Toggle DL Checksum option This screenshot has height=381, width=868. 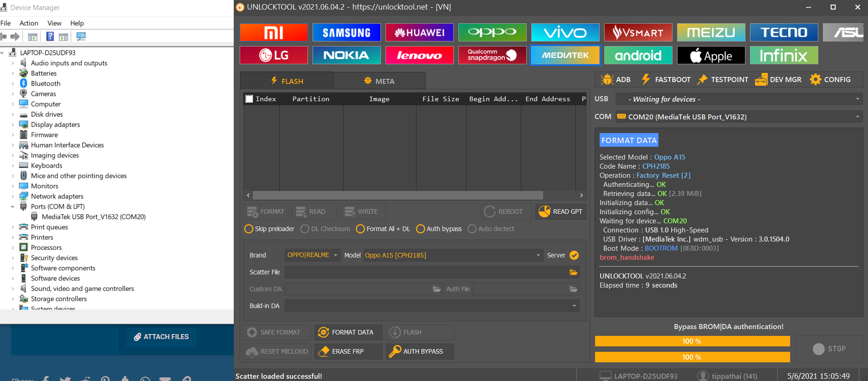[x=325, y=229]
